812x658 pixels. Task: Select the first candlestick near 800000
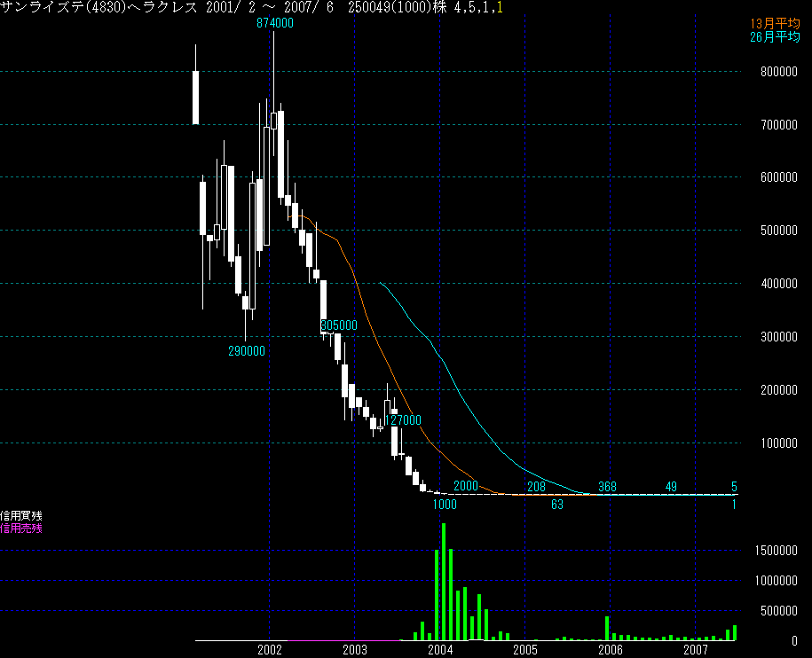click(195, 98)
